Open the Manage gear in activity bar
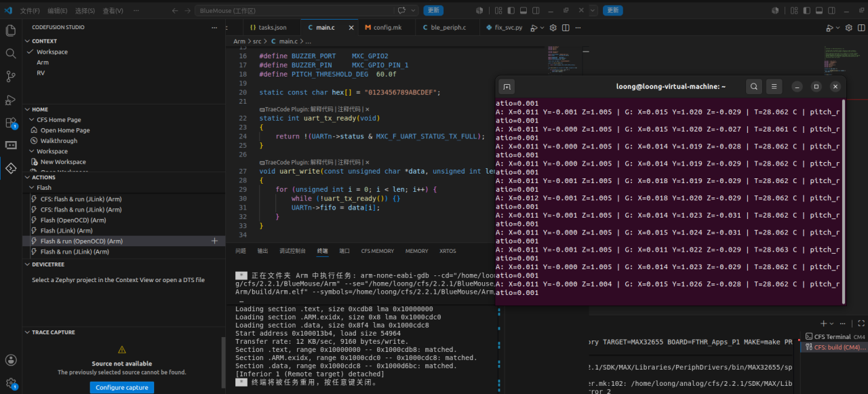The image size is (868, 394). tap(11, 382)
